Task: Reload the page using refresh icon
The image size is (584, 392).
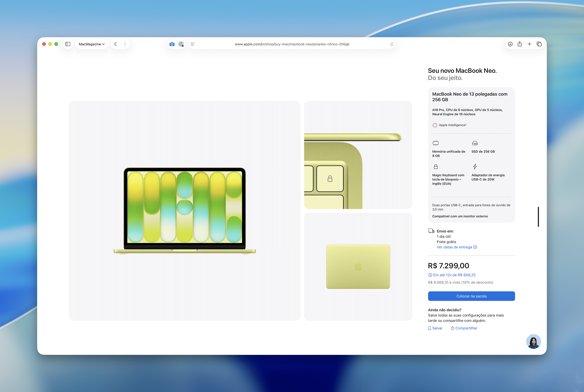Action: tap(392, 44)
